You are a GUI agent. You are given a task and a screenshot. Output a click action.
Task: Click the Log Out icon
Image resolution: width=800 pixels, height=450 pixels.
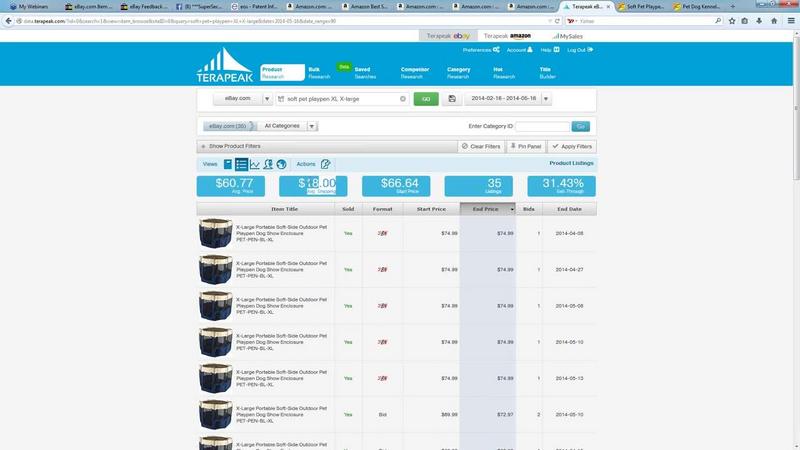[x=590, y=49]
